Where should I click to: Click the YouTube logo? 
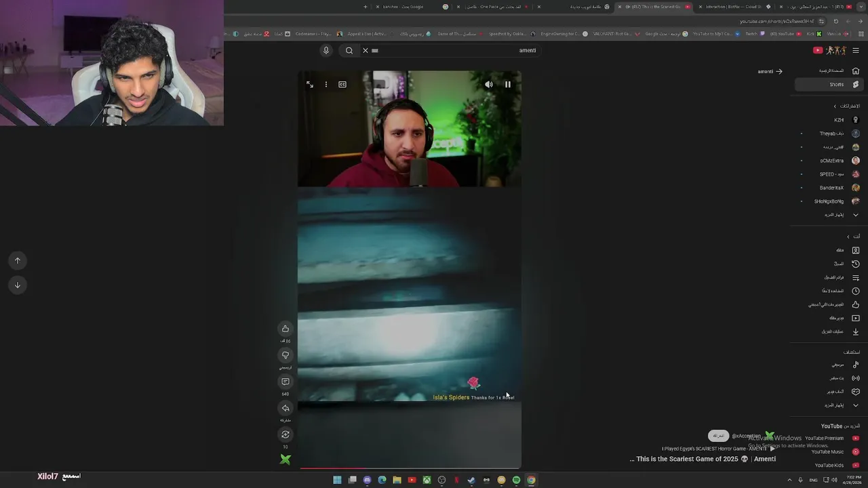pos(830,50)
